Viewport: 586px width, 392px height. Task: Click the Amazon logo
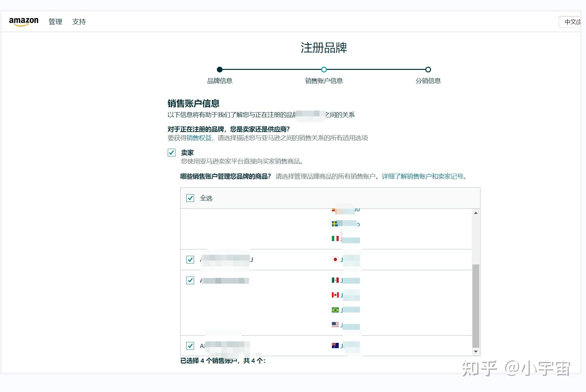24,21
